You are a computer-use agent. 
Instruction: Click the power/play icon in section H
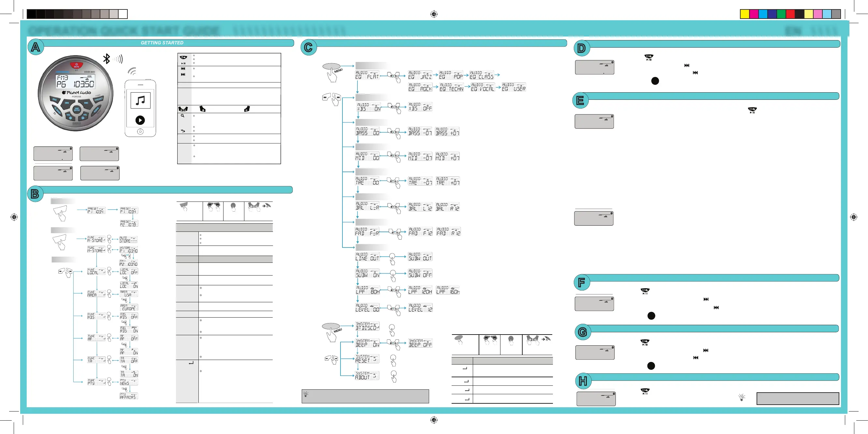coord(645,392)
